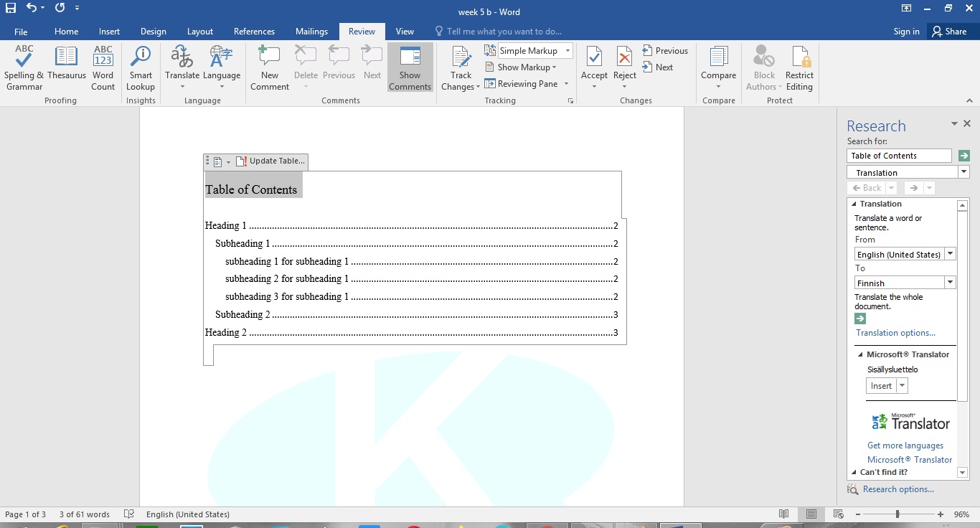The width and height of the screenshot is (980, 528).
Task: Collapse the Translation section
Action: (x=854, y=204)
